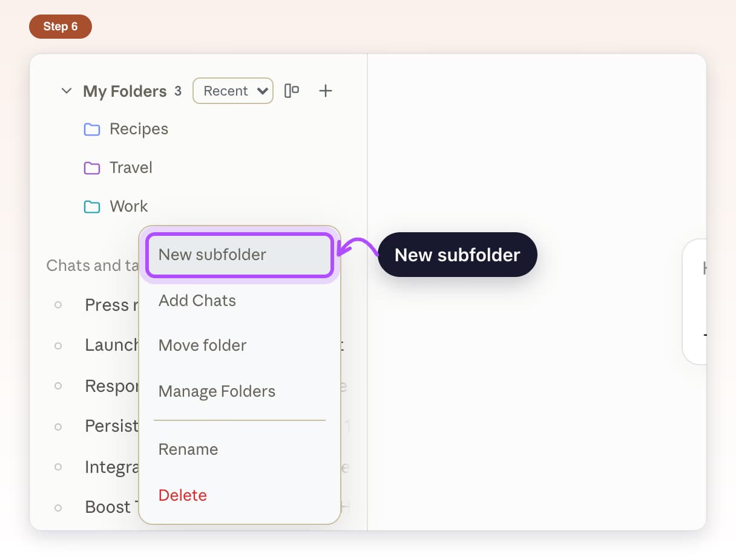Click the purple Travel folder icon
Image resolution: width=736 pixels, height=560 pixels.
[x=92, y=168]
